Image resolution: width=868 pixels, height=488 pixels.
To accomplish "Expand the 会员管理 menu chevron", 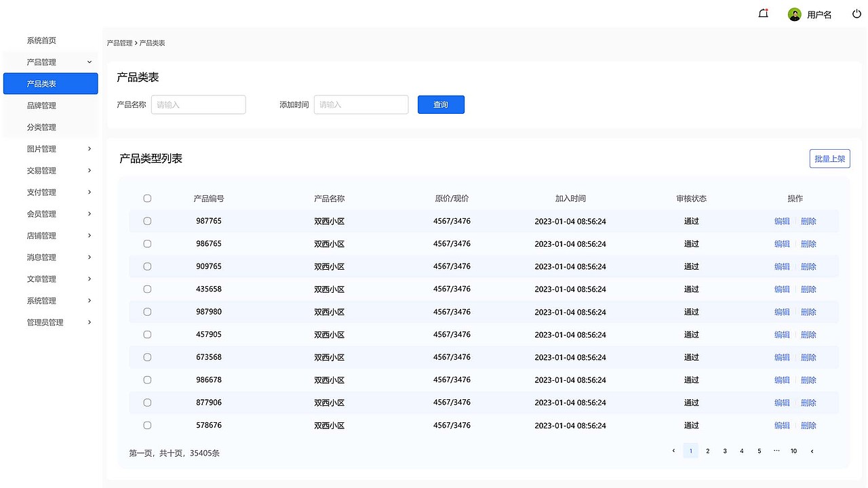I will (90, 214).
